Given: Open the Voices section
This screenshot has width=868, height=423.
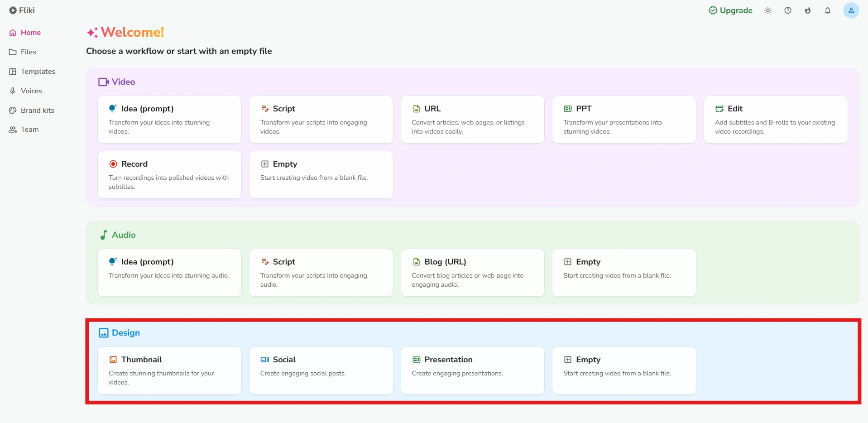Looking at the screenshot, I should (x=26, y=91).
